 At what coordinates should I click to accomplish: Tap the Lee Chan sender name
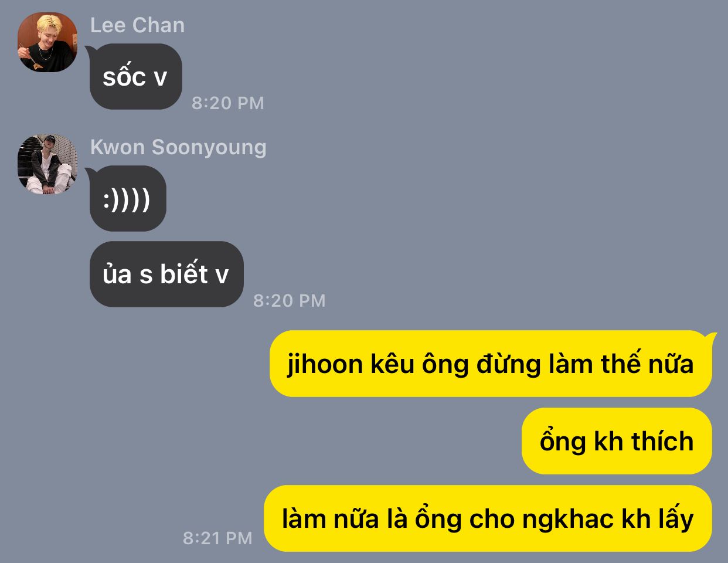point(138,25)
